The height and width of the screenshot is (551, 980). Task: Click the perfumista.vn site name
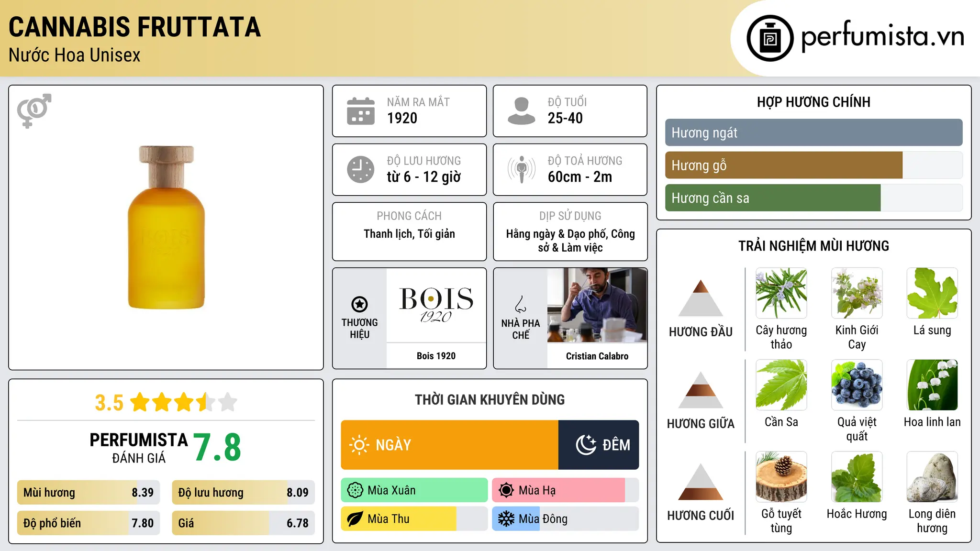(x=883, y=36)
